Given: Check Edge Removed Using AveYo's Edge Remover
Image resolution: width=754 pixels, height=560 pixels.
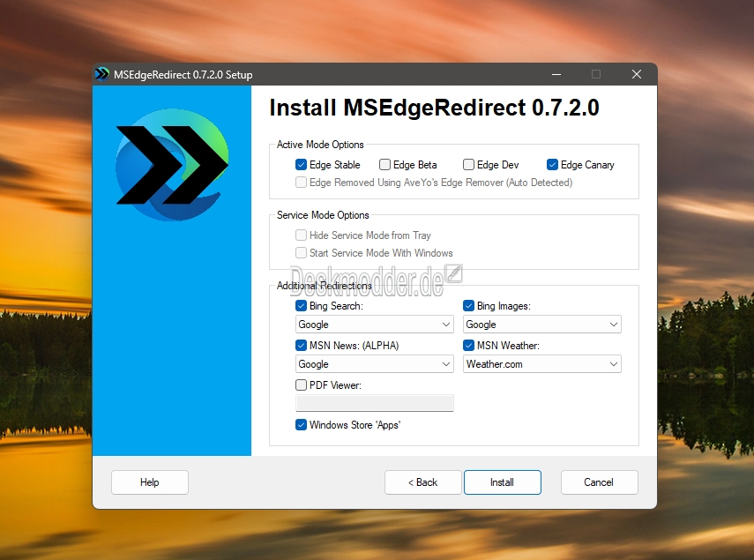Looking at the screenshot, I should coord(301,183).
